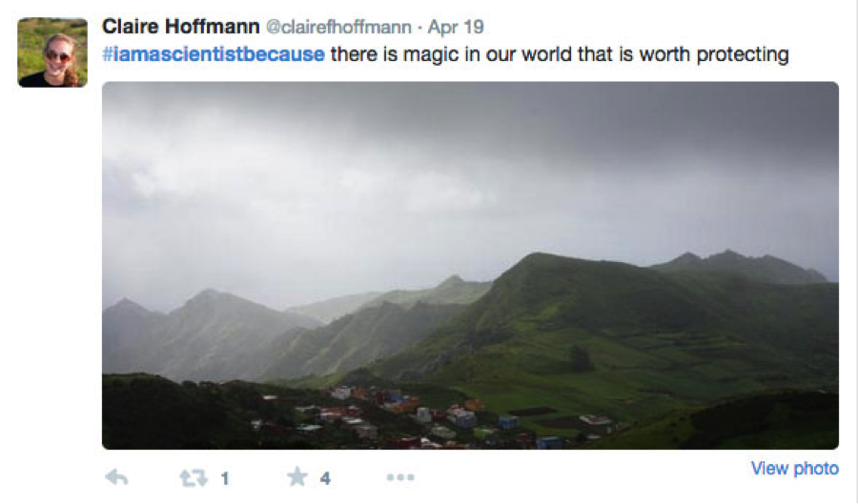This screenshot has width=858, height=504.
Task: Click the favorite count of 4
Action: coord(325,479)
